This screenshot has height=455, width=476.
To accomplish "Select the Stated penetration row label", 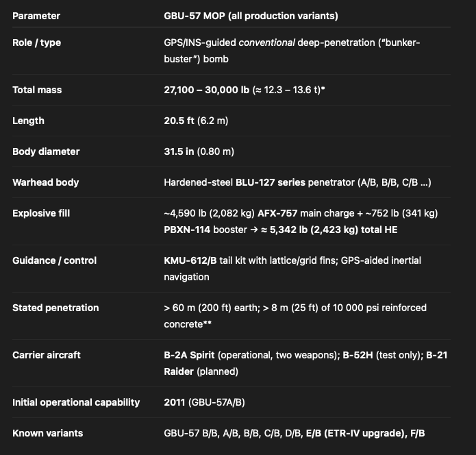I will (x=55, y=308).
